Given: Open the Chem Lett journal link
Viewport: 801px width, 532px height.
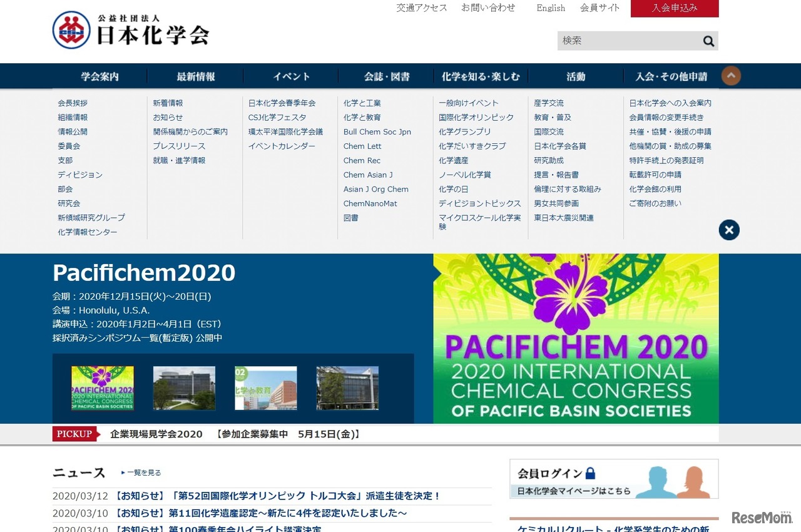Looking at the screenshot, I should [362, 146].
